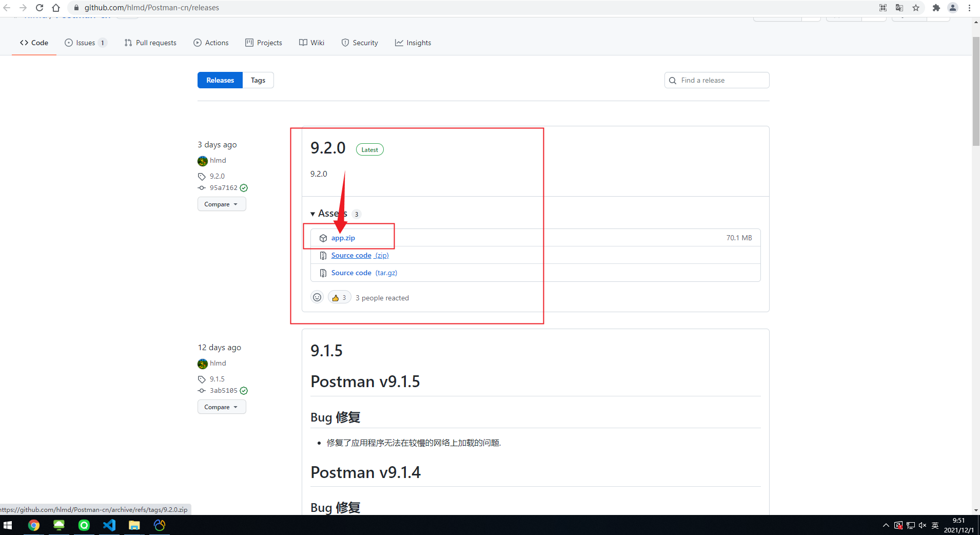Click the scrollbar down arrow
This screenshot has height=535, width=980.
[x=976, y=510]
